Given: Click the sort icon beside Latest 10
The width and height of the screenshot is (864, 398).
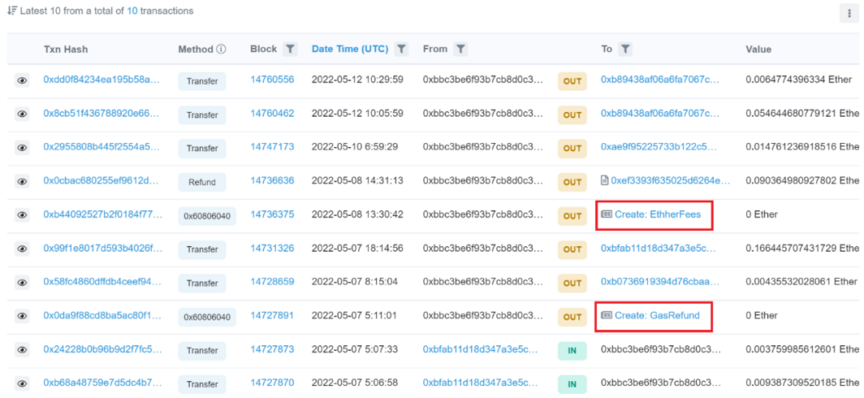Looking at the screenshot, I should pyautogui.click(x=12, y=11).
